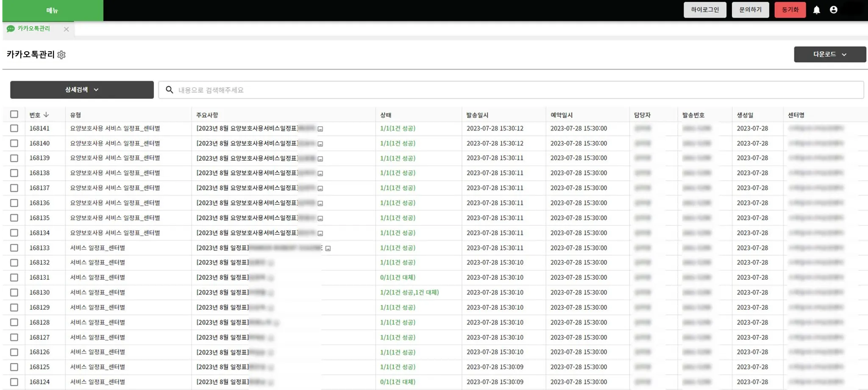
Task: Click the 카카오톡관리 page title
Action: tap(31, 54)
